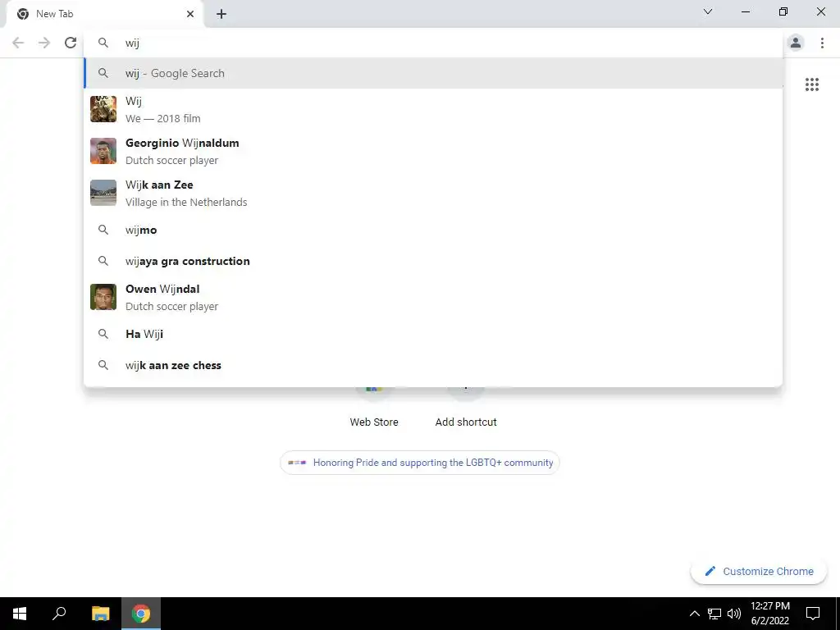Click the Wij film thumbnail image
Image resolution: width=840 pixels, height=630 pixels.
[x=103, y=109]
